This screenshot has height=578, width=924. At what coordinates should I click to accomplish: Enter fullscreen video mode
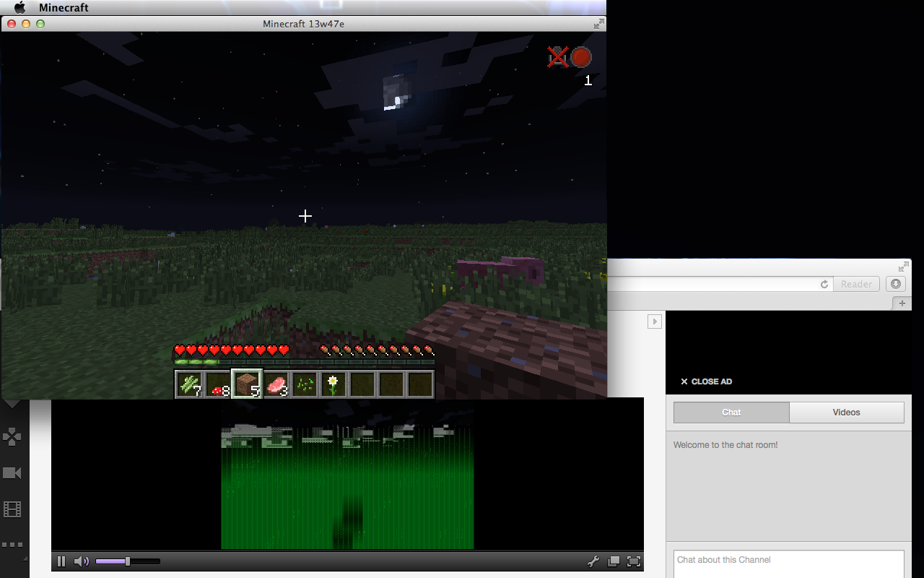(634, 561)
